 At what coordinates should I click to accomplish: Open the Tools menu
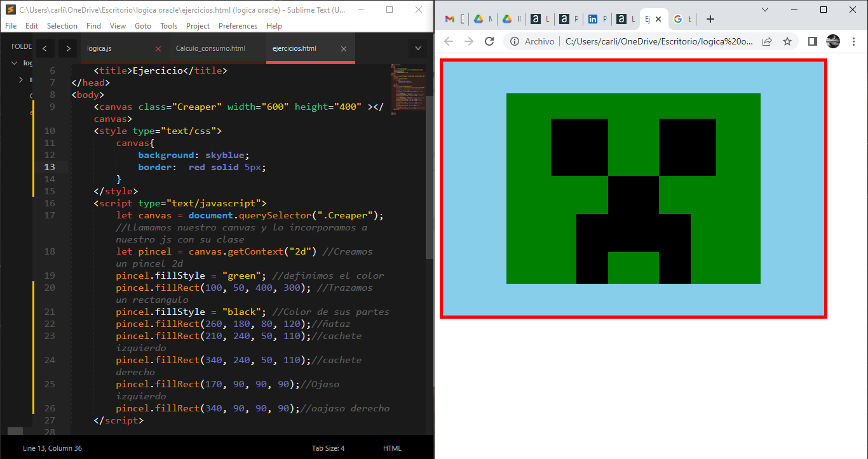[169, 26]
